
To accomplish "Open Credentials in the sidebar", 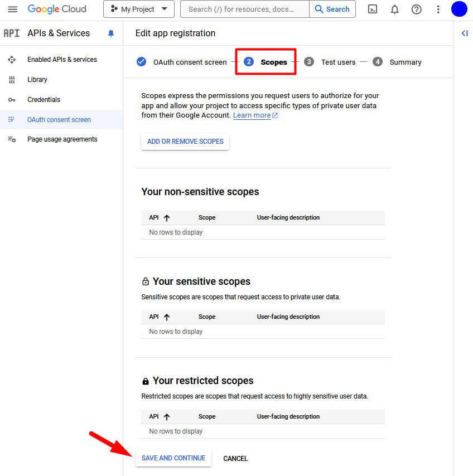I will (44, 100).
